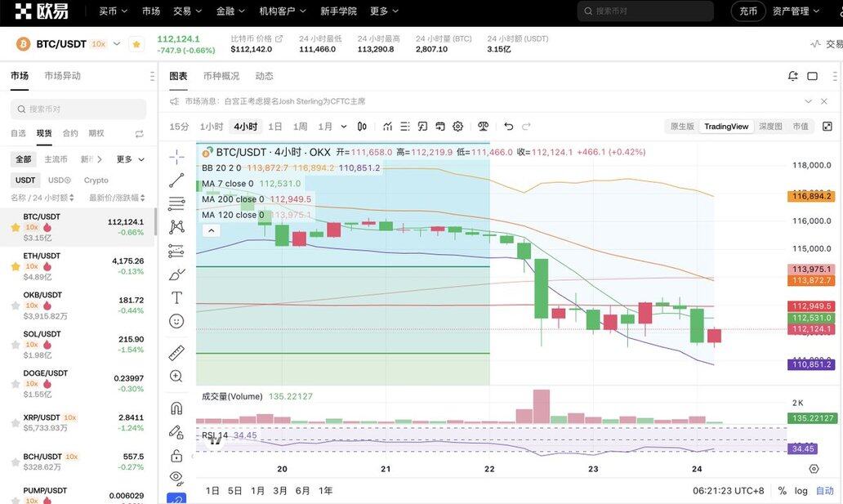
Task: Select the 合约 market tab
Action: (70, 133)
